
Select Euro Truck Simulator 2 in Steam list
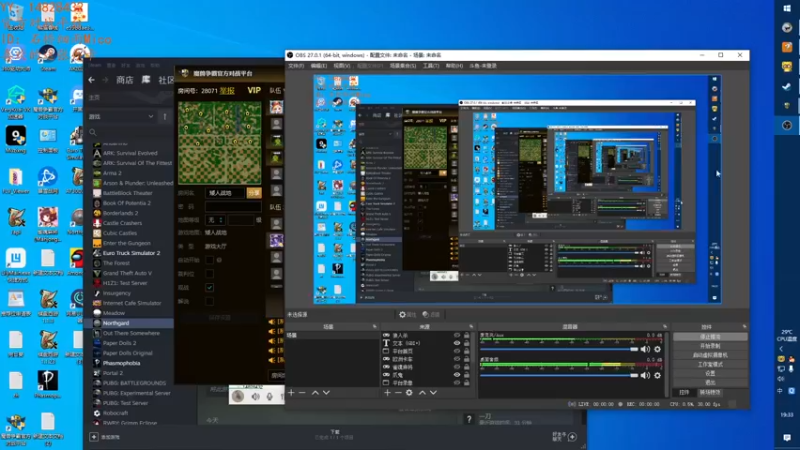131,253
